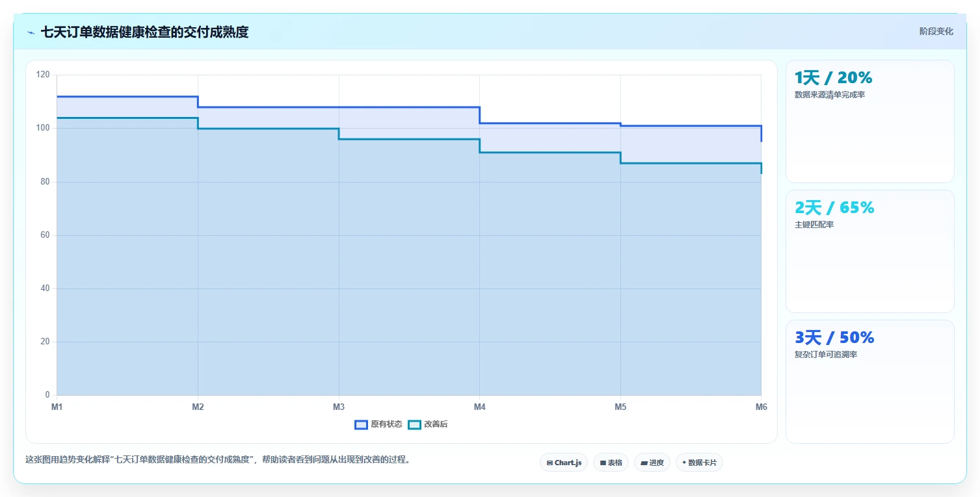Click the 20 y-axis value
This screenshot has width=980, height=497.
45,342
